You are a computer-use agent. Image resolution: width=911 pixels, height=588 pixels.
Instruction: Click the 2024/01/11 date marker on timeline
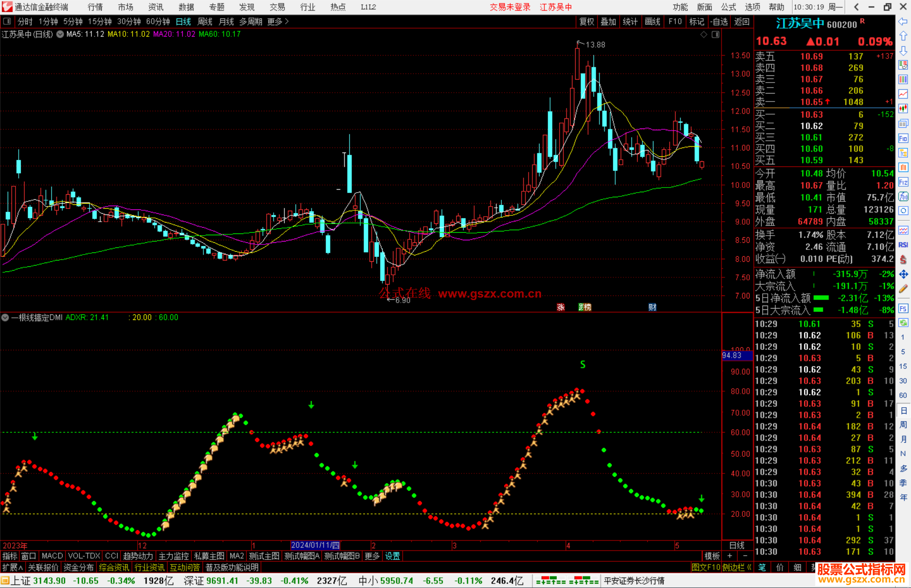(315, 545)
